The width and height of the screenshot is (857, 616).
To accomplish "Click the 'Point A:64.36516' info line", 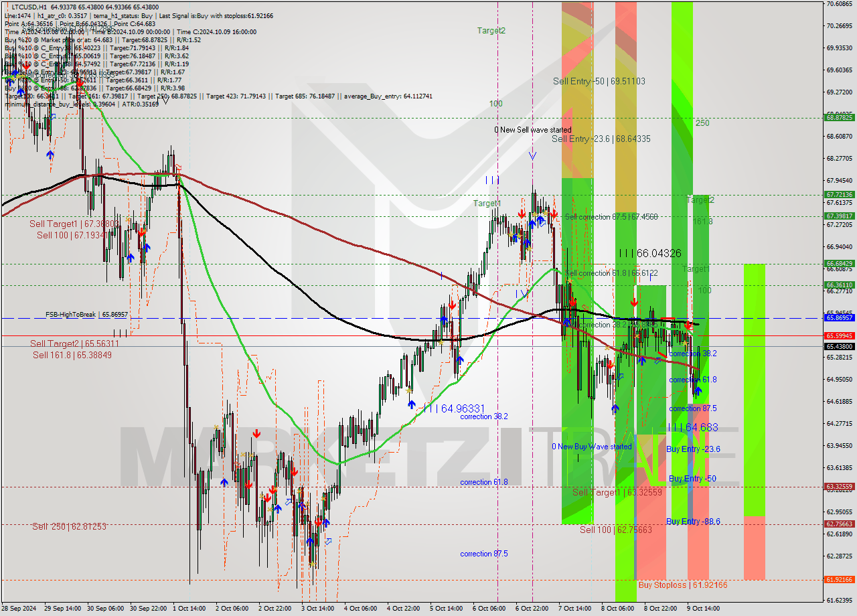I will tap(30, 23).
